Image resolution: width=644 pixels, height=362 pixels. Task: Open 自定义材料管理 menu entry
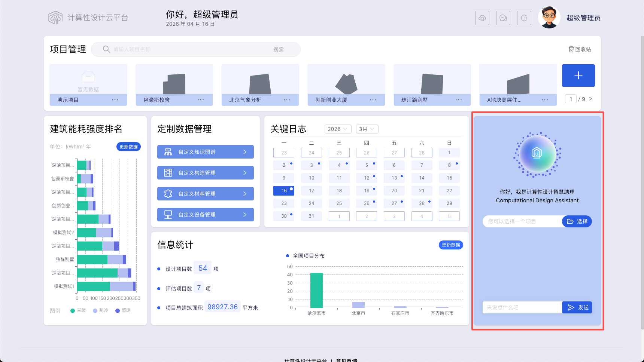tap(206, 194)
